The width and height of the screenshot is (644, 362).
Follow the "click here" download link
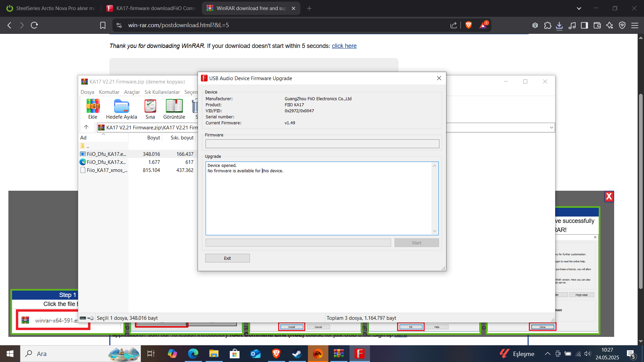click(344, 46)
